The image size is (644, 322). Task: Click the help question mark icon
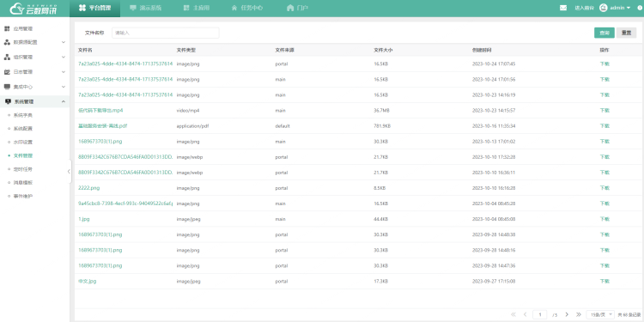click(x=640, y=8)
